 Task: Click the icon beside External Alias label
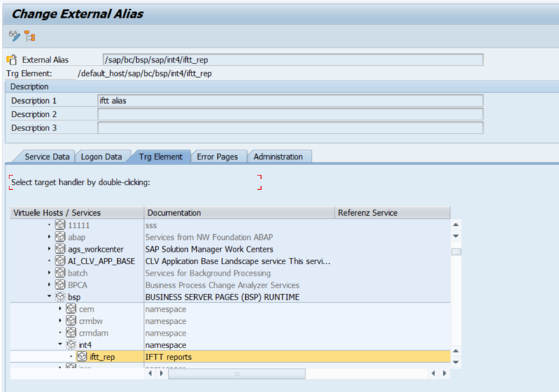click(11, 60)
